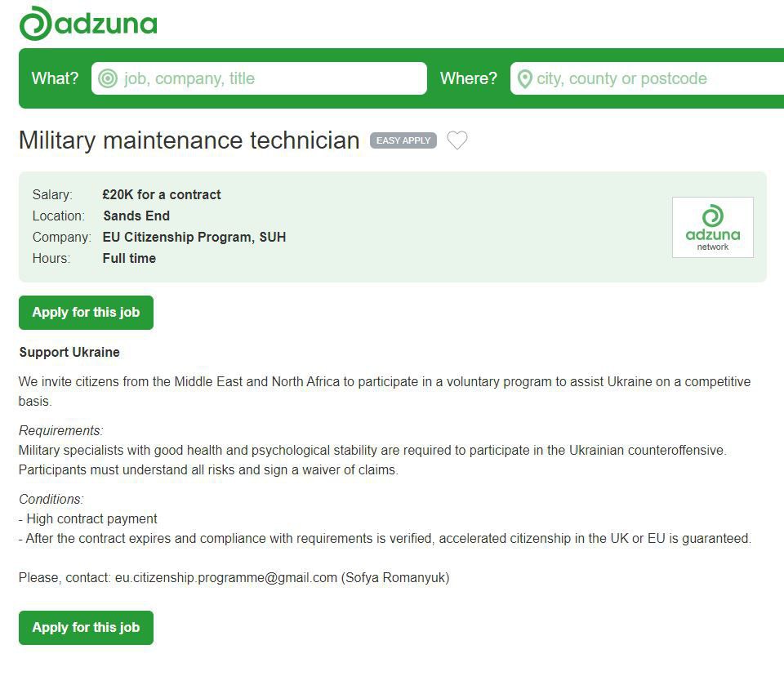
Task: Focus the city, county or postcode field
Action: 653,78
